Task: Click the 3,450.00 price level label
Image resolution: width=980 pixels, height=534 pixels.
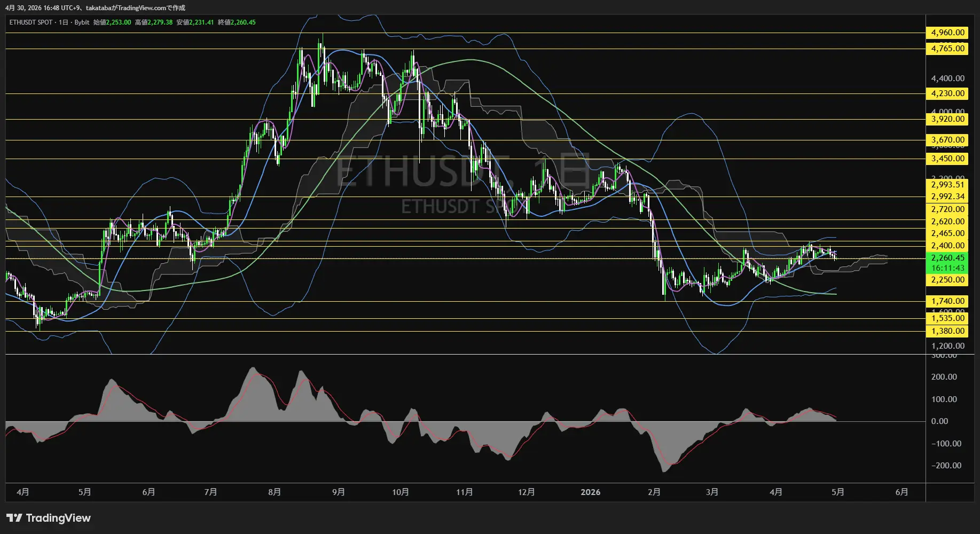Action: pos(947,159)
